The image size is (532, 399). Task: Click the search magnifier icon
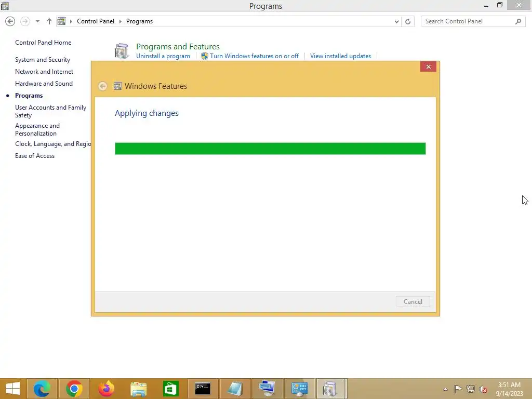tap(518, 21)
